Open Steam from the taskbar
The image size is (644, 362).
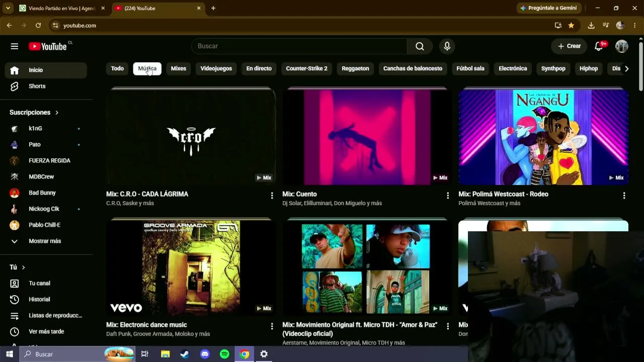[x=185, y=354]
